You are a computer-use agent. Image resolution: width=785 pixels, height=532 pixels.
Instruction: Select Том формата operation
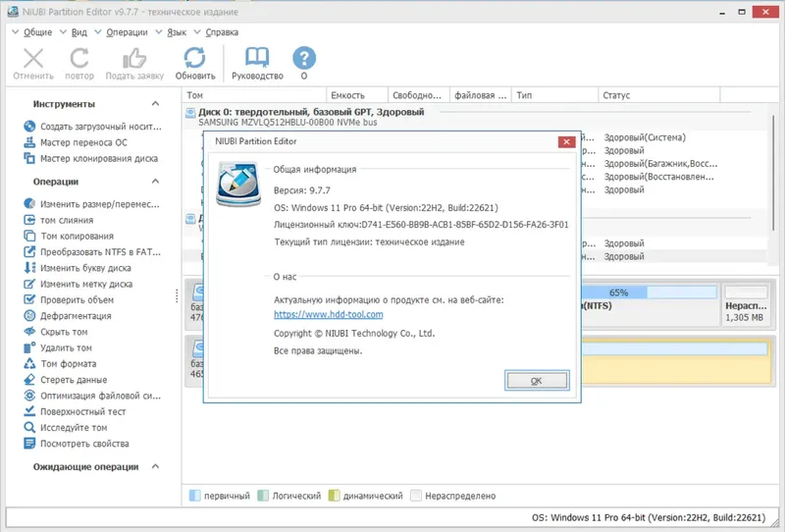point(60,364)
